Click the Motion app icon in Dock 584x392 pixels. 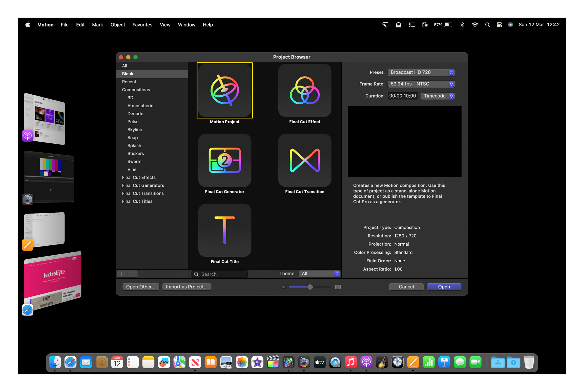(288, 362)
